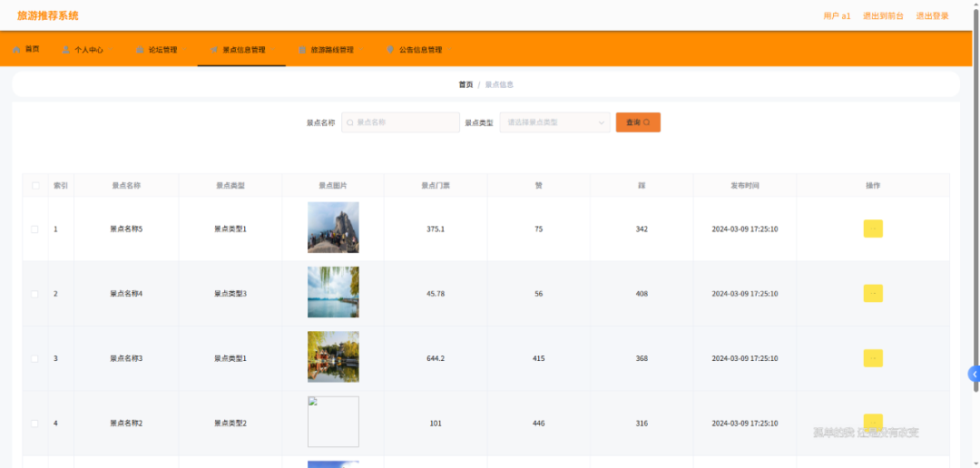The width and height of the screenshot is (980, 468).
Task: Click the briefcase icon beside 论坛管理
Action: pyautogui.click(x=140, y=49)
